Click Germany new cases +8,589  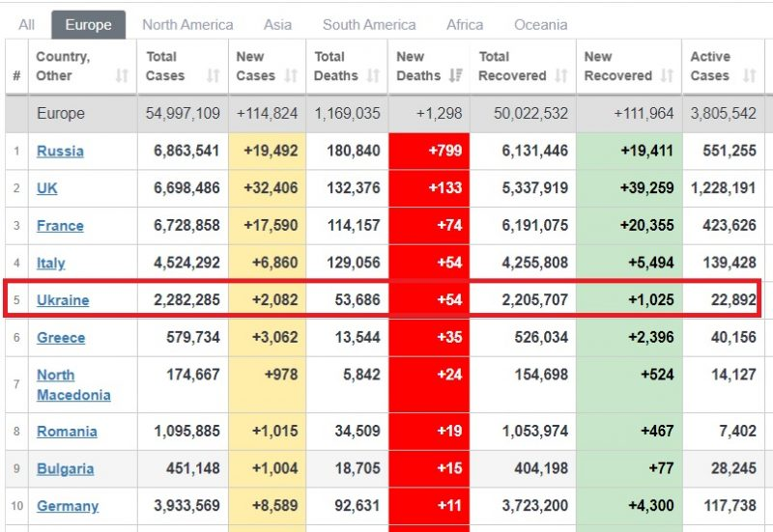[x=274, y=506]
